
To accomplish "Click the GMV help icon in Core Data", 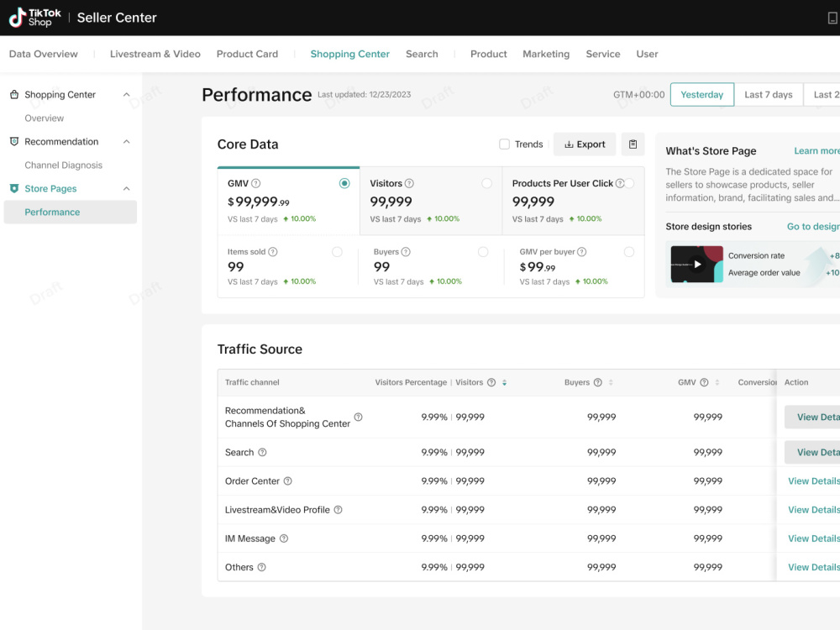I will [x=256, y=183].
